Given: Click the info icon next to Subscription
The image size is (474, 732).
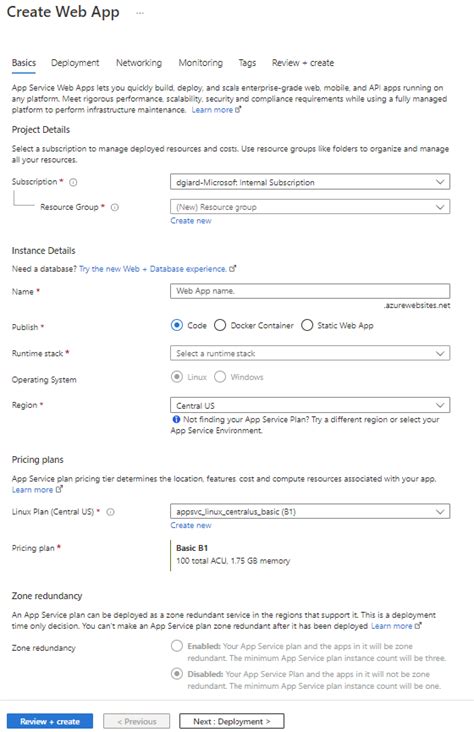Looking at the screenshot, I should [x=73, y=183].
